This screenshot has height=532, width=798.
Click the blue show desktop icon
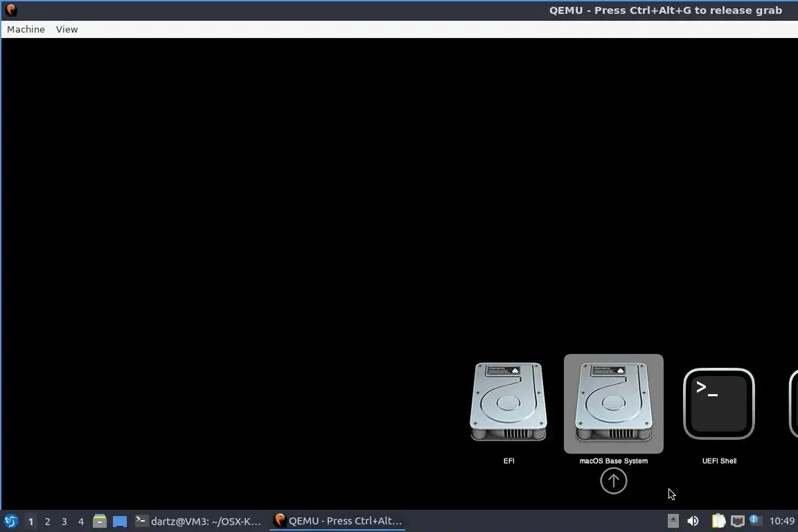(x=120, y=522)
